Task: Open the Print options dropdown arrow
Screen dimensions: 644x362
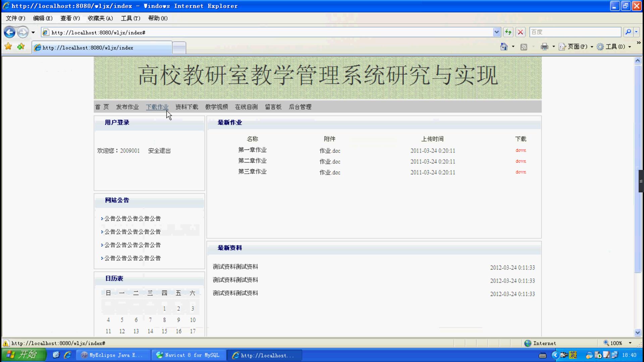Action: (x=553, y=47)
